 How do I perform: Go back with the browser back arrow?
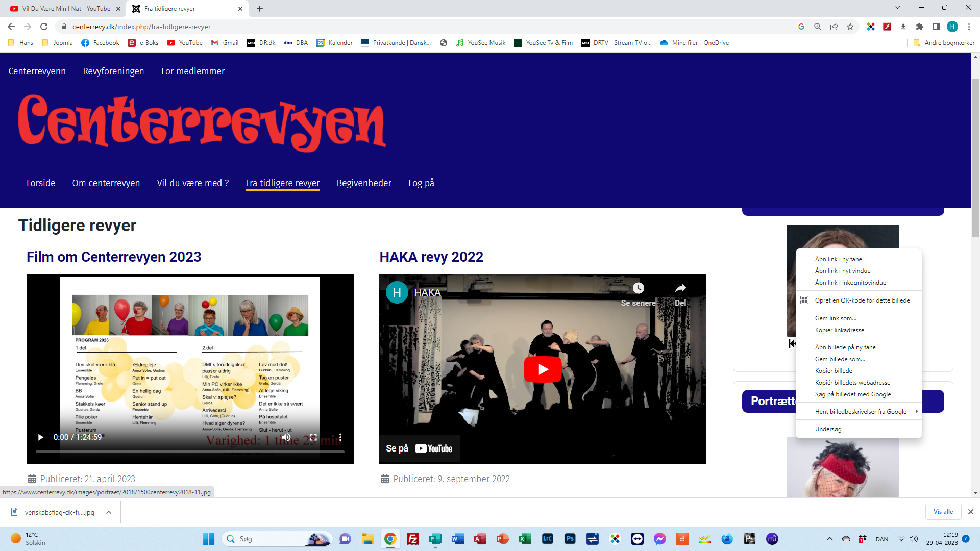[11, 27]
